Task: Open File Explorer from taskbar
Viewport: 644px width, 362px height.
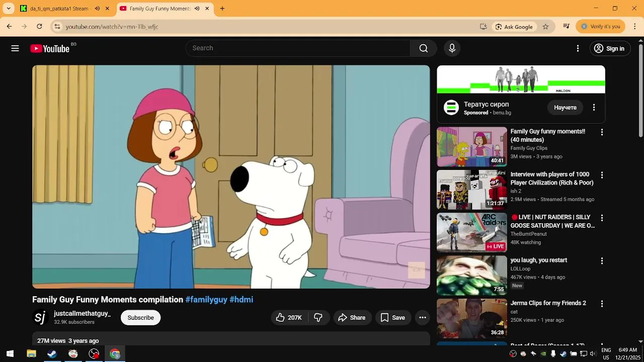Action: click(31, 354)
